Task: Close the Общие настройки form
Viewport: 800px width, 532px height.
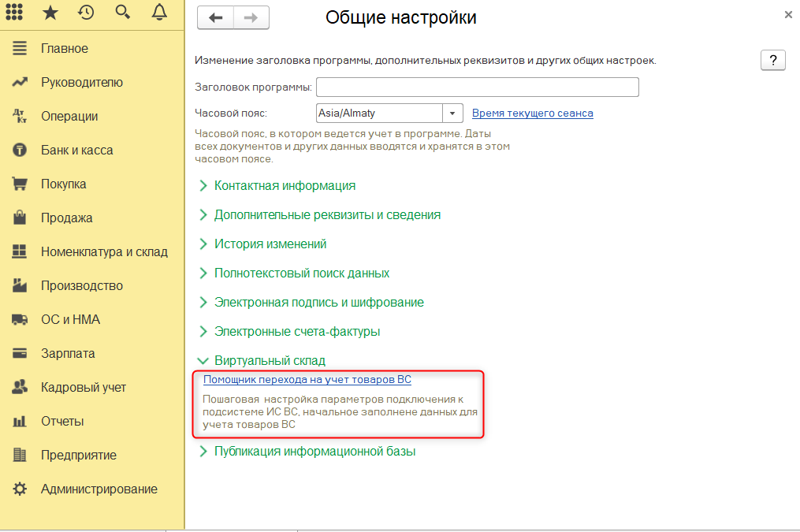Action: coord(788,14)
